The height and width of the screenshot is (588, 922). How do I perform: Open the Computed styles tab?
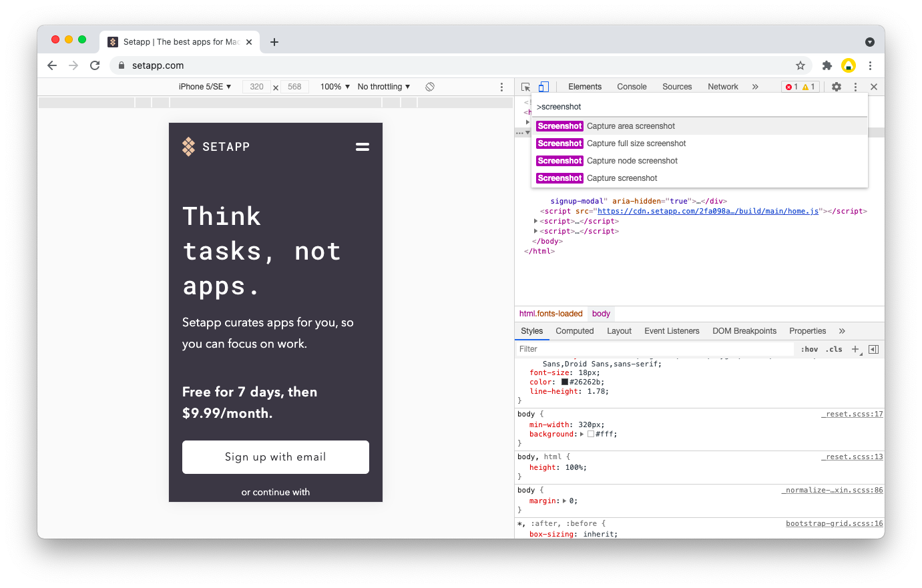click(574, 331)
